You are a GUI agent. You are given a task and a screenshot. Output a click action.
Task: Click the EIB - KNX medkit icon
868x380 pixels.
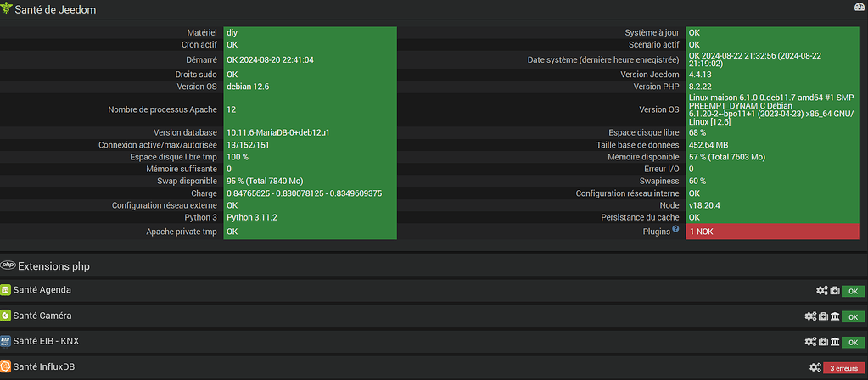click(823, 342)
